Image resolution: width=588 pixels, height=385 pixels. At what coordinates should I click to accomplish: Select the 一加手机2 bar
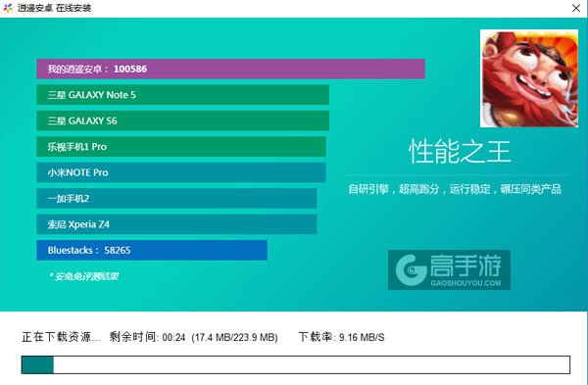(x=176, y=198)
